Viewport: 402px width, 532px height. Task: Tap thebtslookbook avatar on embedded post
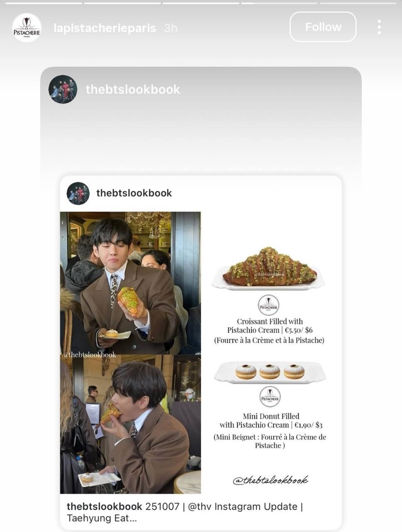coord(78,193)
